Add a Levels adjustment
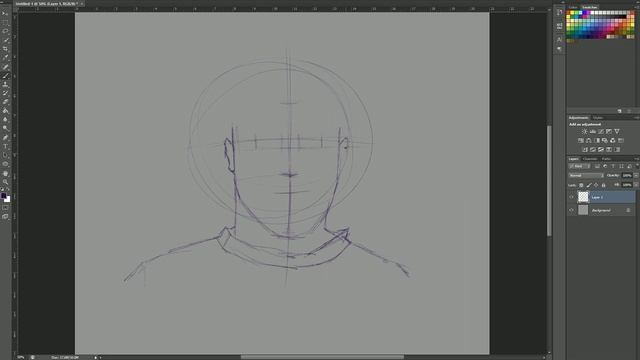Viewport: 640px width, 360px height. tap(593, 131)
